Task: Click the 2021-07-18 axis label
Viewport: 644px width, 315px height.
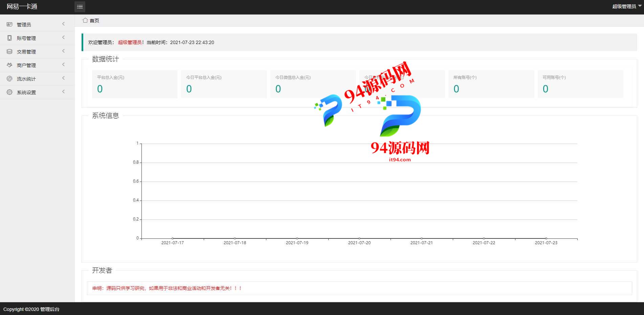Action: [235, 243]
